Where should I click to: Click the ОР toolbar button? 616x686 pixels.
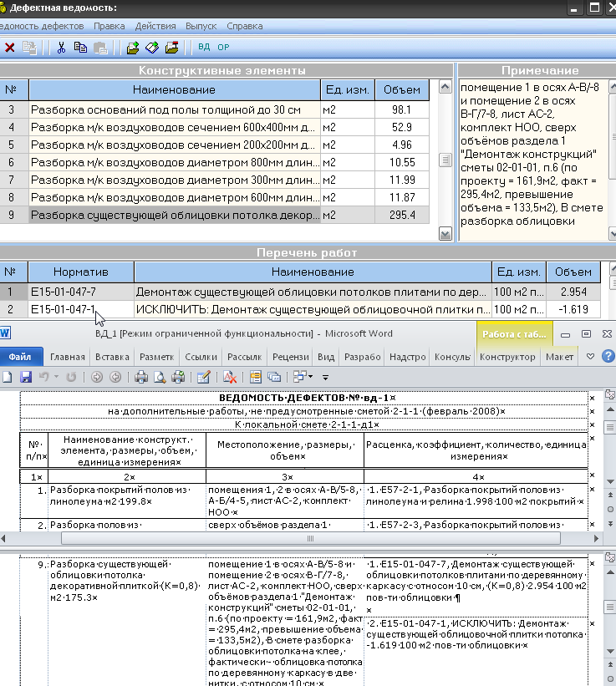(223, 48)
